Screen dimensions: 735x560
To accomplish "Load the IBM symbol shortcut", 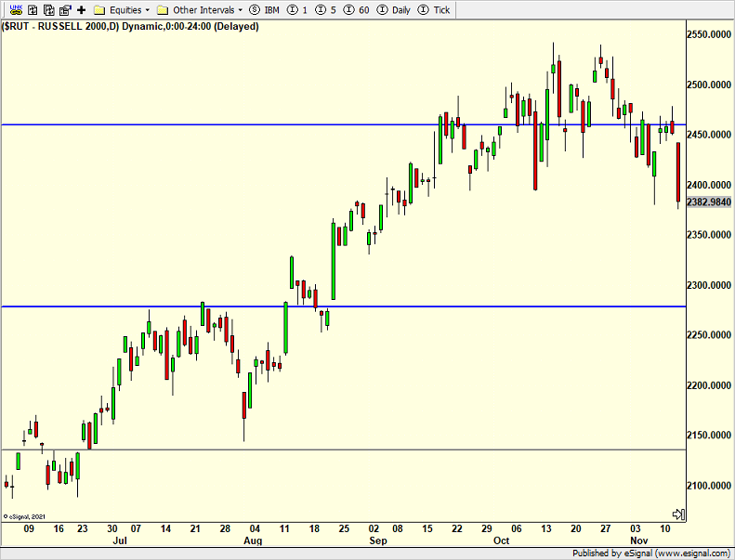I will coord(264,9).
